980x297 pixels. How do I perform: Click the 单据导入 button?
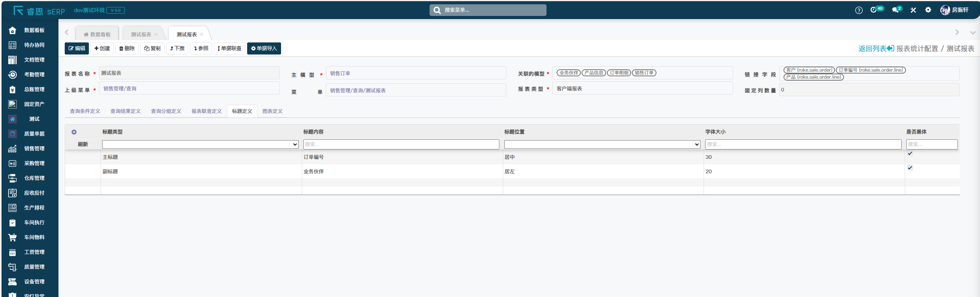[x=264, y=49]
